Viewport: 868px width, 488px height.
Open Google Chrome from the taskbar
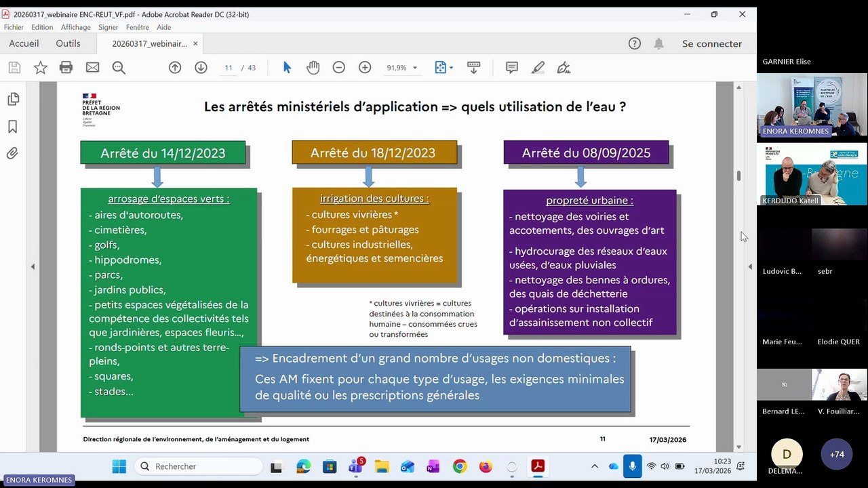pyautogui.click(x=460, y=466)
